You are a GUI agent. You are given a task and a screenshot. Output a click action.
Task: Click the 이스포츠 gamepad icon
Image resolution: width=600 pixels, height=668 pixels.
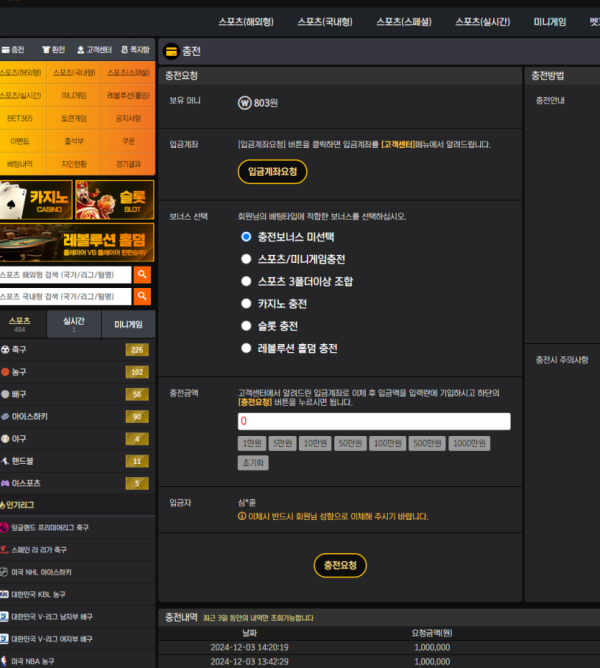[x=5, y=483]
